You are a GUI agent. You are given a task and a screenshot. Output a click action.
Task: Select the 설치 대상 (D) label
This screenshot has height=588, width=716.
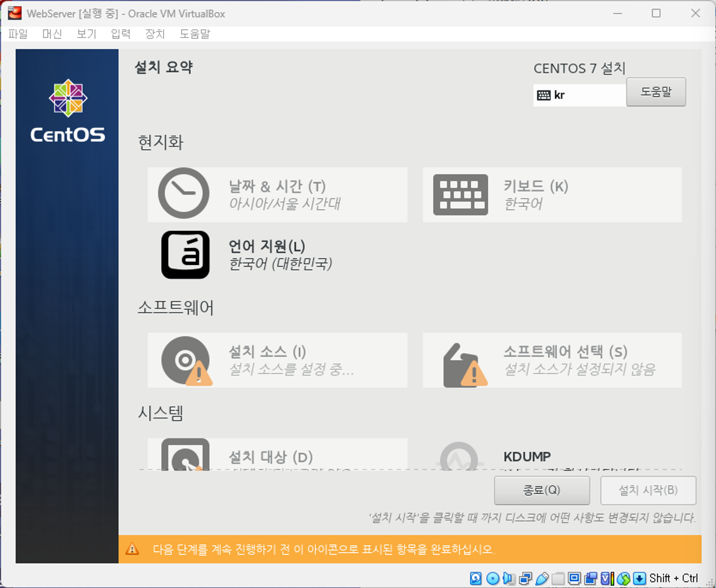[x=271, y=457]
